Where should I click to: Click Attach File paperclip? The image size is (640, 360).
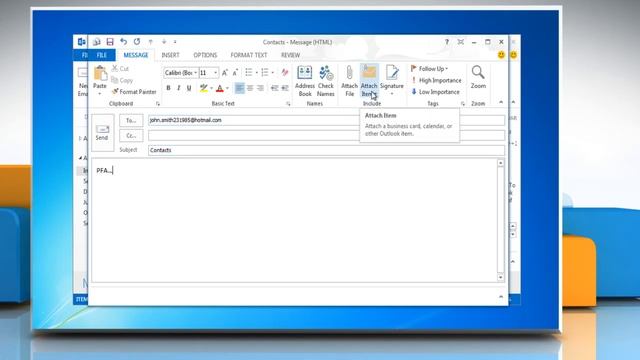tap(349, 81)
